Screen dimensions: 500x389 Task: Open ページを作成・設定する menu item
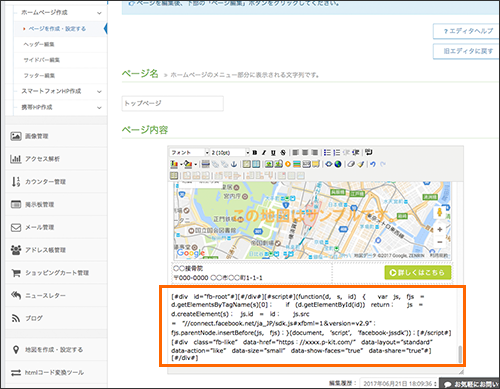click(57, 29)
